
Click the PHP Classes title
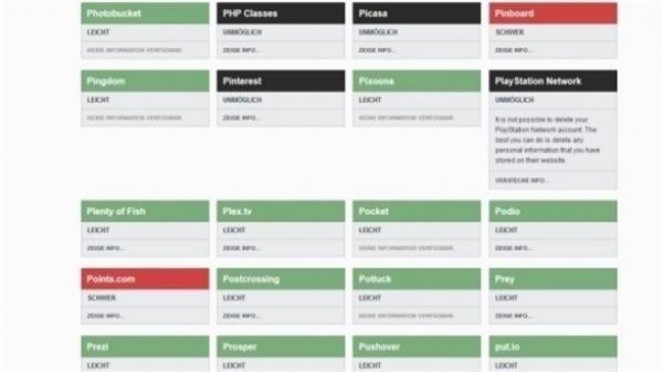click(x=250, y=14)
